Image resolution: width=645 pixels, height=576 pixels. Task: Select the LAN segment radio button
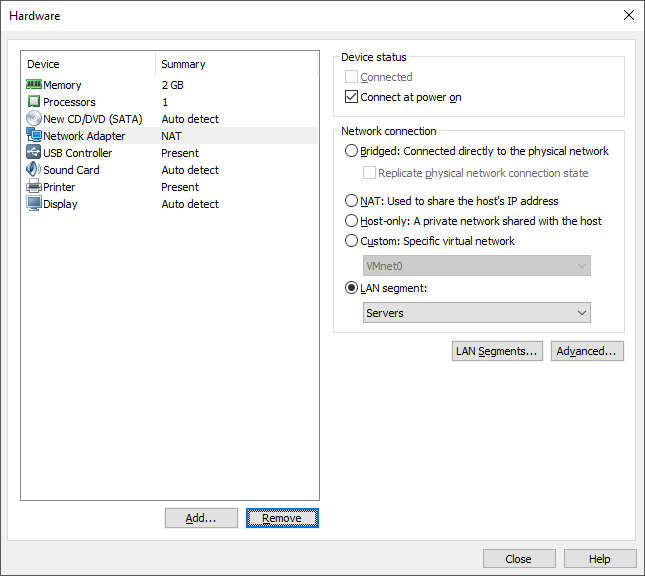click(x=351, y=288)
